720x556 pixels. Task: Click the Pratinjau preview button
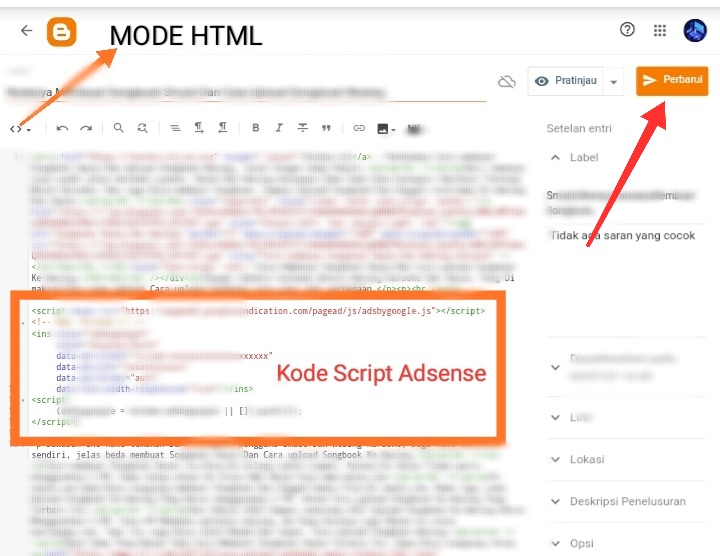coord(566,81)
